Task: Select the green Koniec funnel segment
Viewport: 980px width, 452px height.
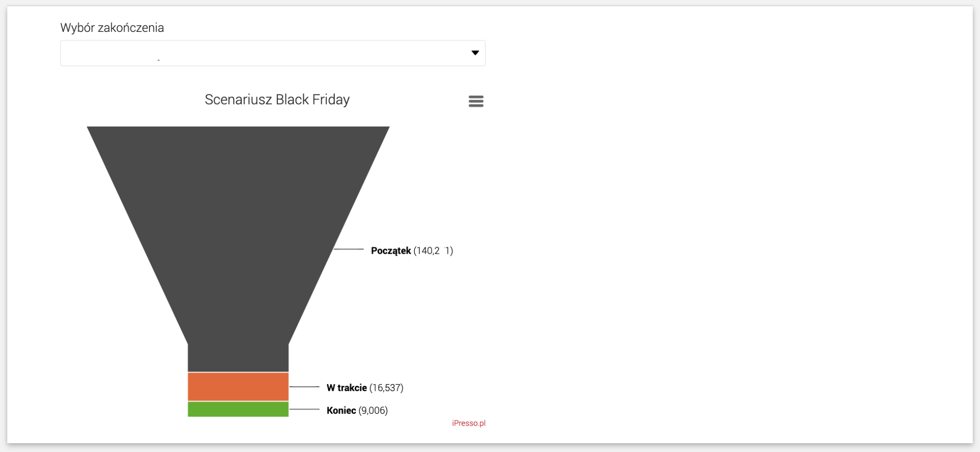Action: tap(238, 409)
